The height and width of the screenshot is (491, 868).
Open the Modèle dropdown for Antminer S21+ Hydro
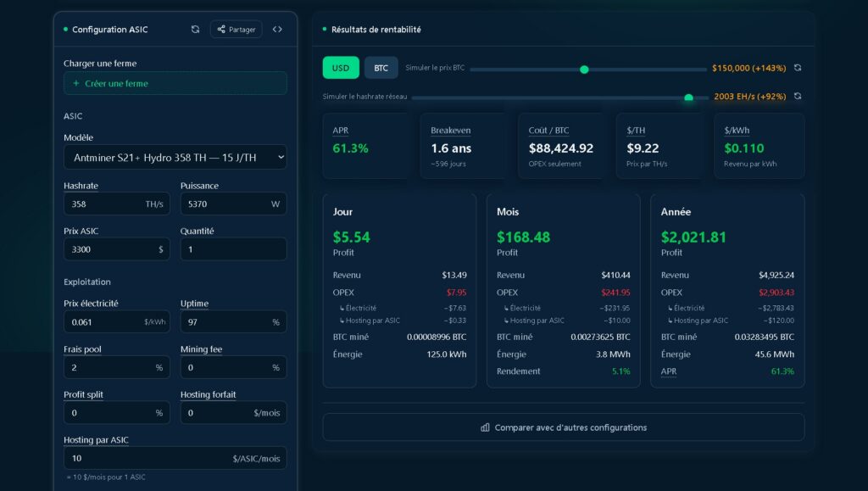click(x=175, y=158)
